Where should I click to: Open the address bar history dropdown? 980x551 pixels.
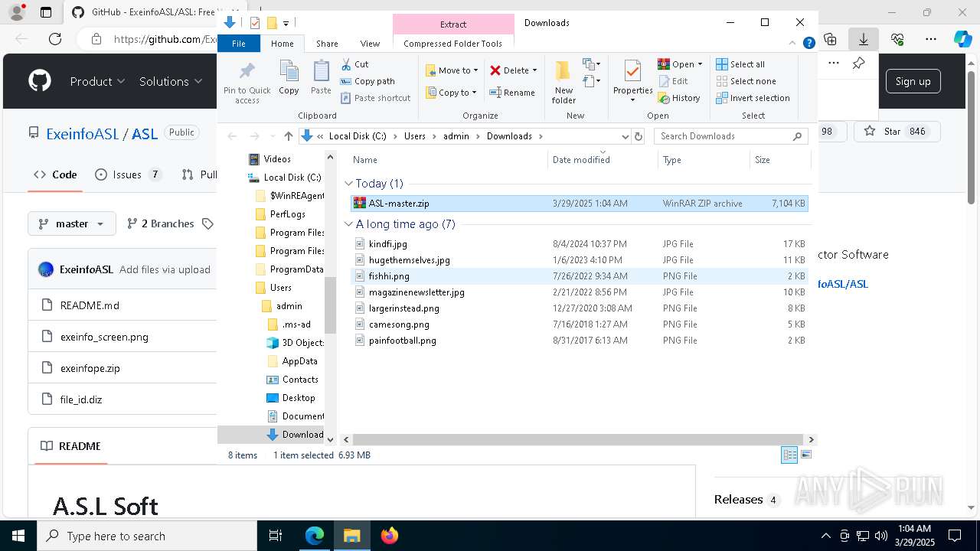click(x=625, y=136)
